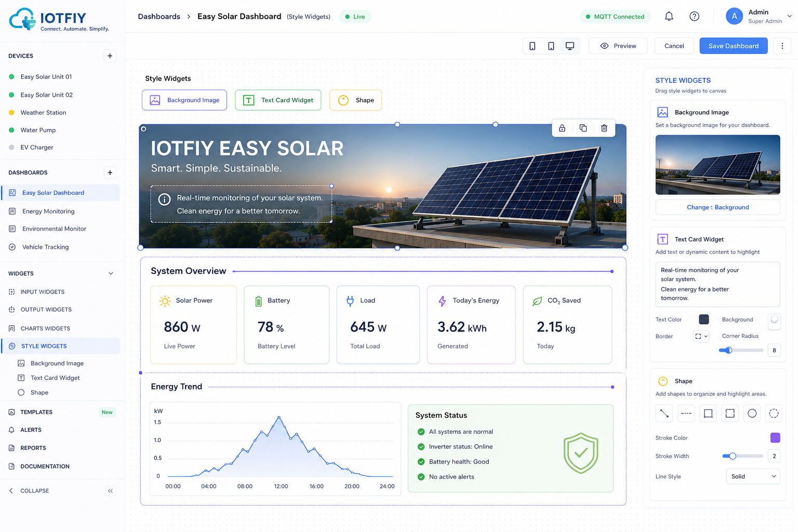Click the Text Card Widget chip button

(x=278, y=100)
